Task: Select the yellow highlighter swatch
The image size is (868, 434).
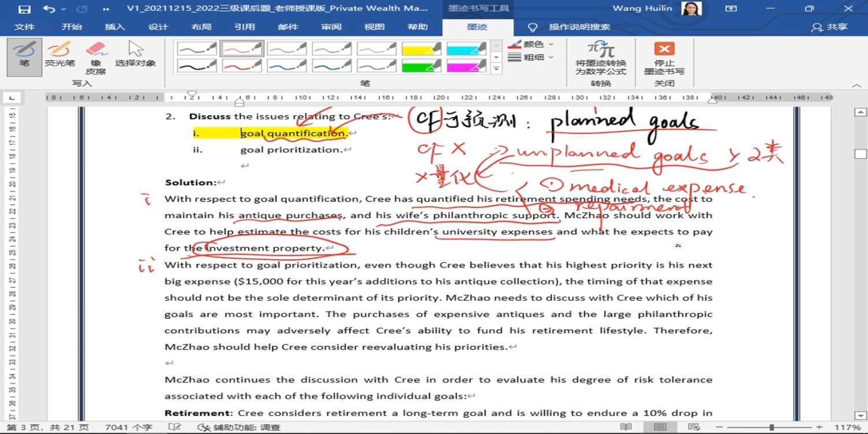Action: (x=422, y=49)
